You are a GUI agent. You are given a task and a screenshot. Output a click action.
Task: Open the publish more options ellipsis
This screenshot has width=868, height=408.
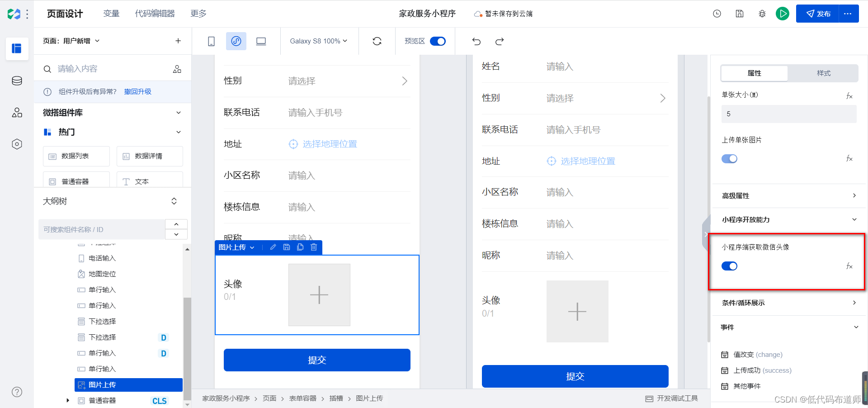click(848, 14)
